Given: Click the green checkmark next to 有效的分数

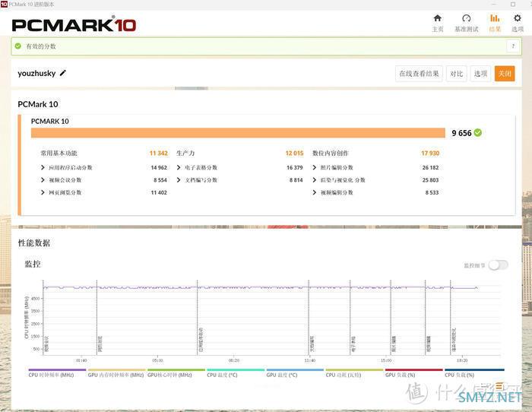Looking at the screenshot, I should click(18, 46).
